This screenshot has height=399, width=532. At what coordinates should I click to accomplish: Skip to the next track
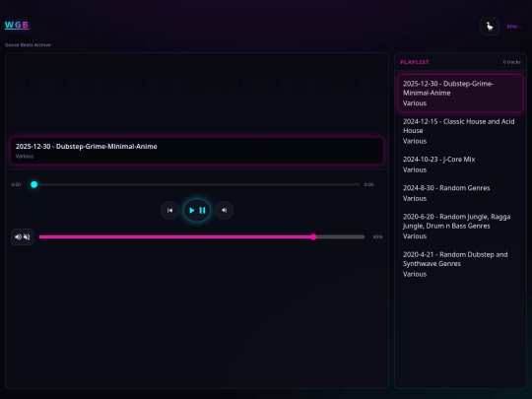tap(224, 211)
